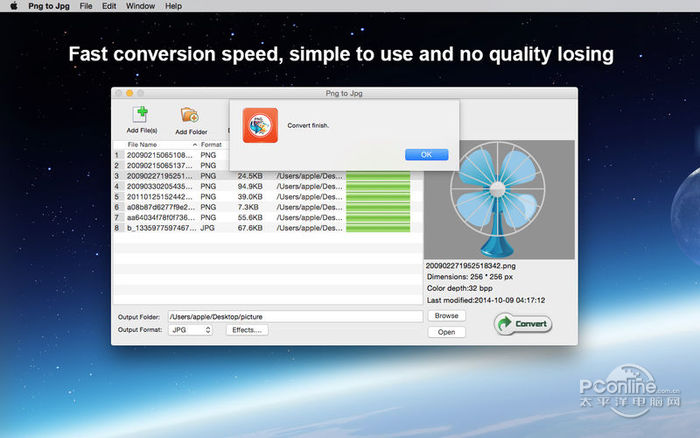
Task: Open the Help menu
Action: click(x=173, y=6)
